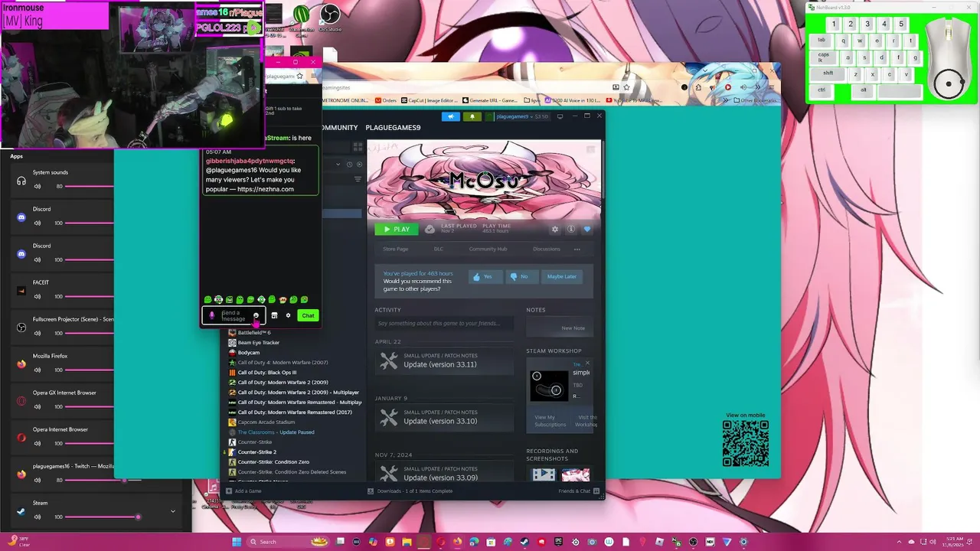This screenshot has height=551, width=980.
Task: Select Counter-Strike 2 in library
Action: 257,452
